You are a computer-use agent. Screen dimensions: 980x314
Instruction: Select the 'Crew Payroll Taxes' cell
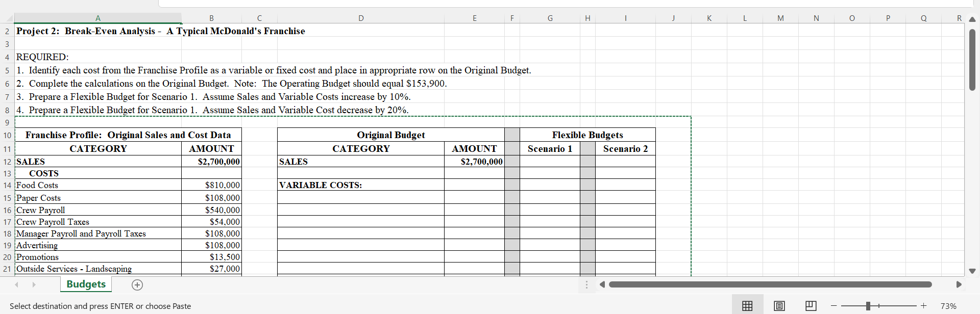[98, 222]
